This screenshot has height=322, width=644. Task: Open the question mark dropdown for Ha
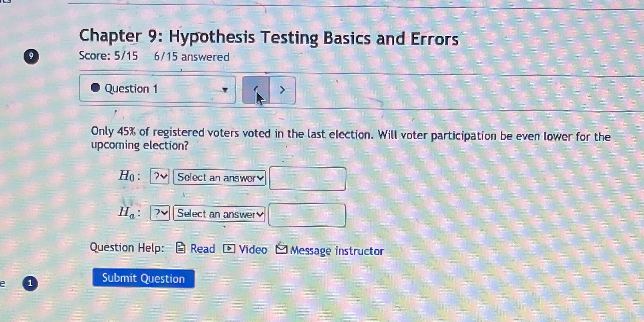[159, 213]
